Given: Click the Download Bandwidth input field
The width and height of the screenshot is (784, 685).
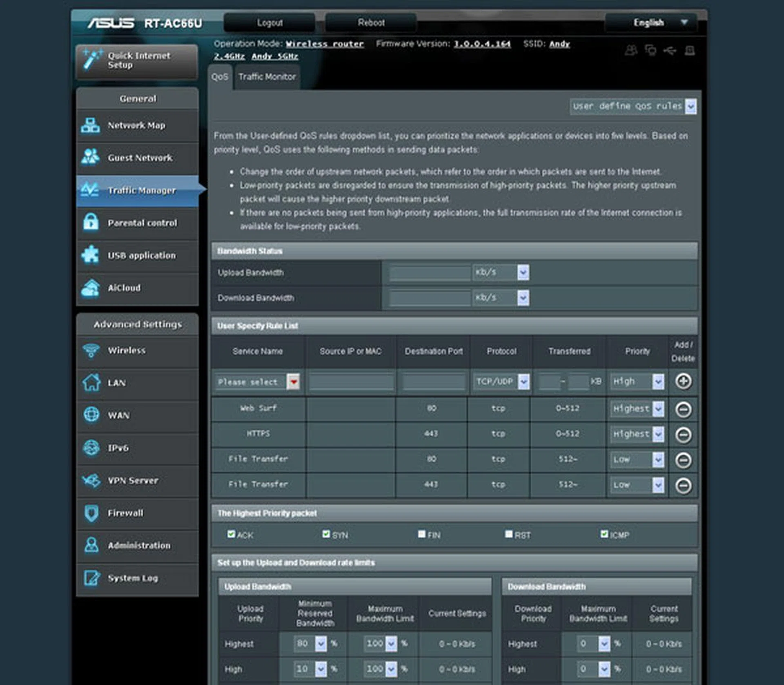Looking at the screenshot, I should [430, 298].
